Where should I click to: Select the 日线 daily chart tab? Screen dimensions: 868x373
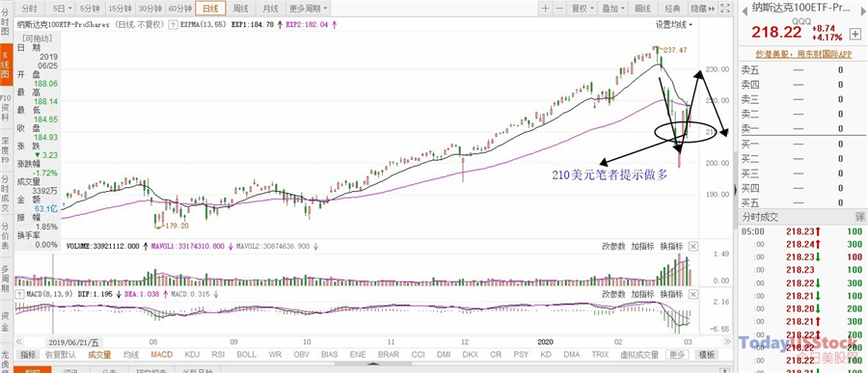(x=210, y=9)
